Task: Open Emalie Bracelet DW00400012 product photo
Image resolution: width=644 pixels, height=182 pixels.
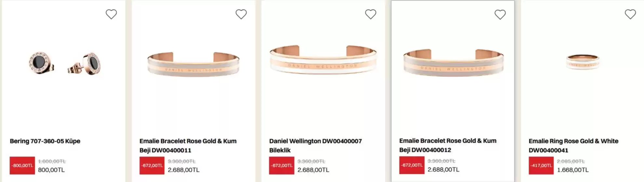Action: coord(453,63)
